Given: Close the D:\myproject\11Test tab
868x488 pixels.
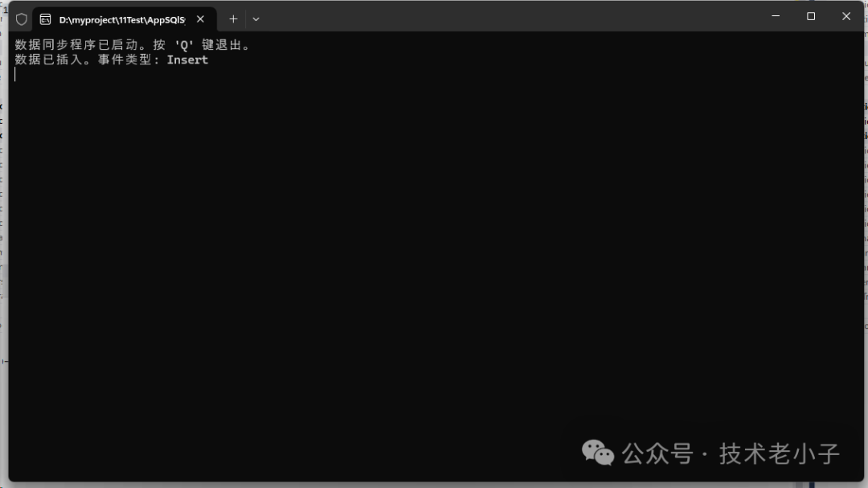Looking at the screenshot, I should [x=200, y=18].
